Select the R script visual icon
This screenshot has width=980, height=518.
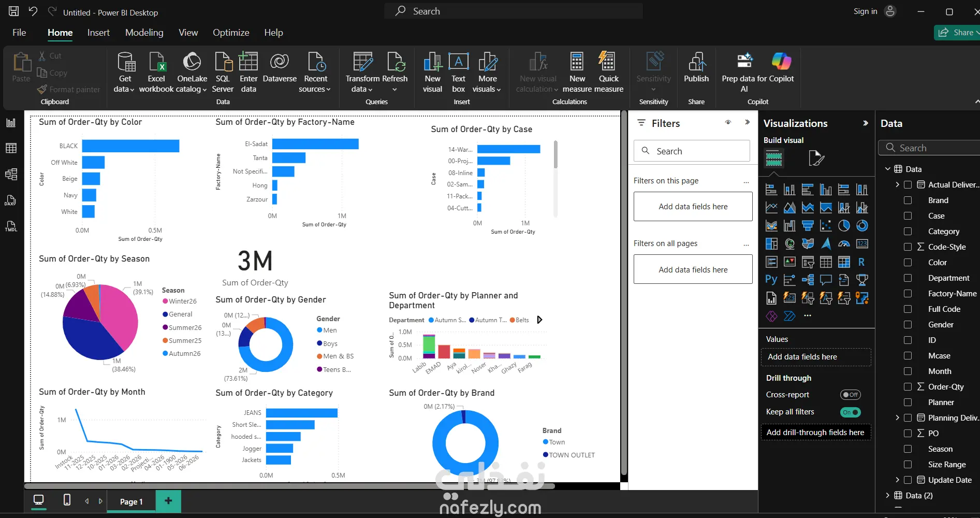861,262
